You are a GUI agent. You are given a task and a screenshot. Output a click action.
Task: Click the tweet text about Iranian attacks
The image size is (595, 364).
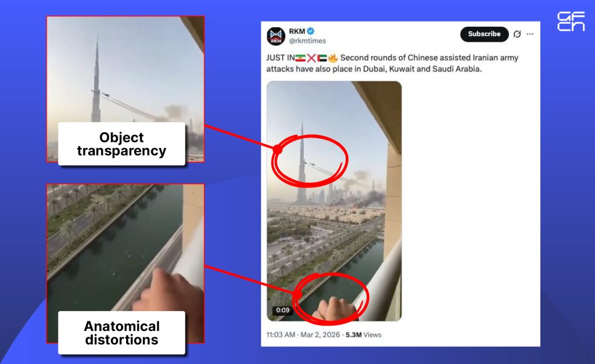pos(392,63)
